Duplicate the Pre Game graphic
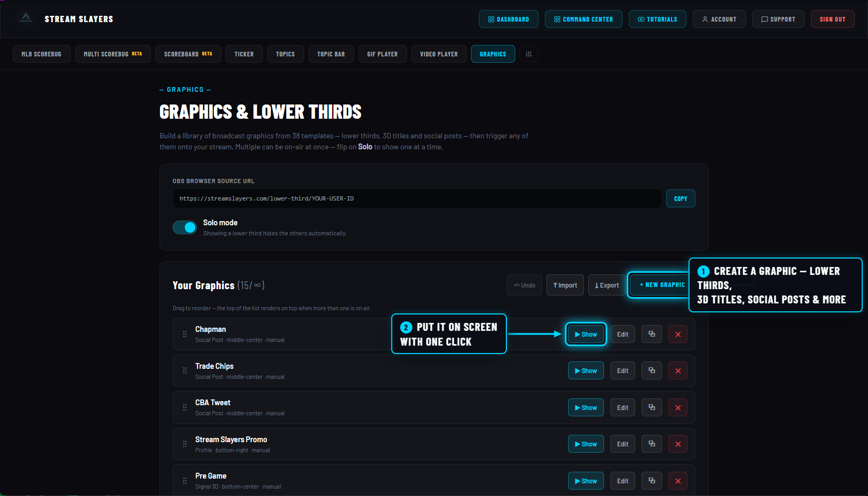This screenshot has width=868, height=496. coord(652,481)
